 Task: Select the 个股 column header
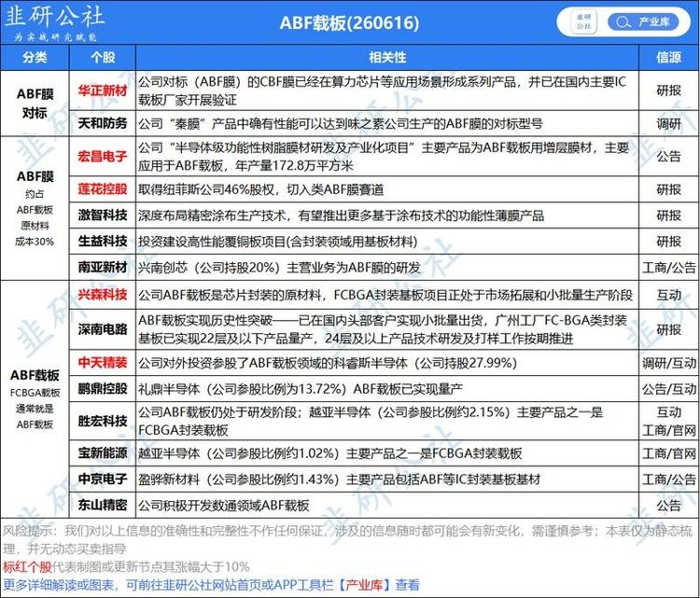click(103, 57)
